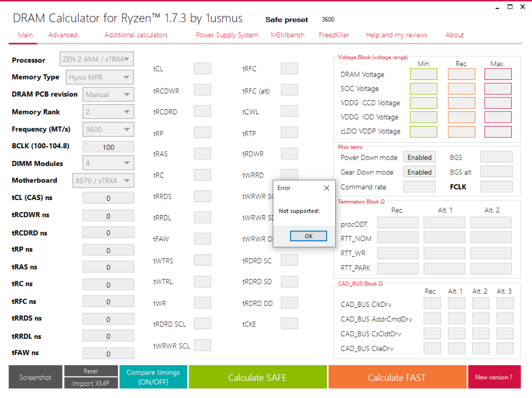Select the tFAW ns input field
The height and width of the screenshot is (398, 532).
click(x=108, y=353)
